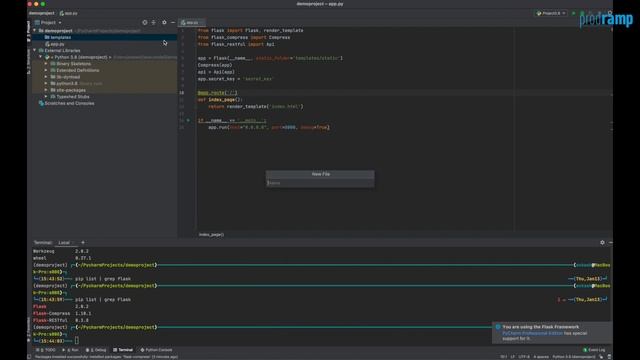Click line number 10 in gutter
640x360 pixels.
(x=181, y=93)
